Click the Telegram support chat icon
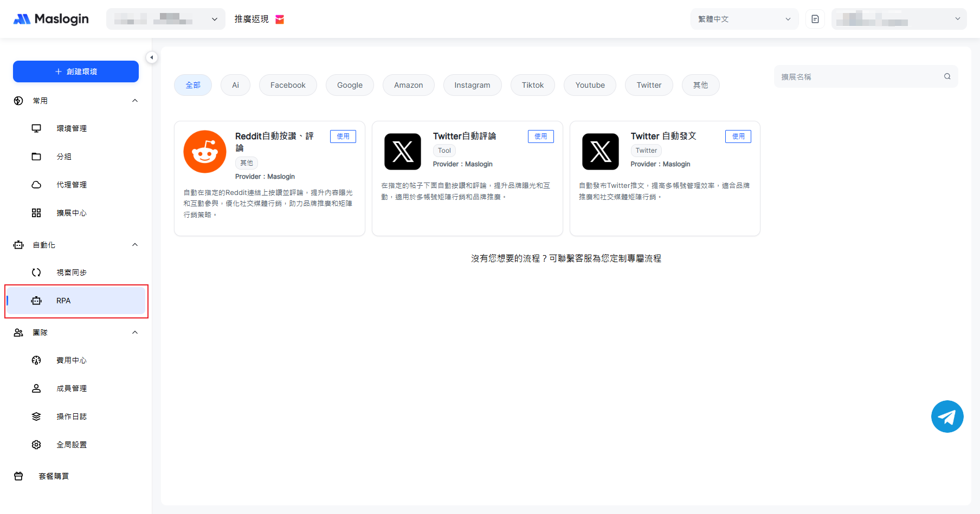 pos(947,417)
